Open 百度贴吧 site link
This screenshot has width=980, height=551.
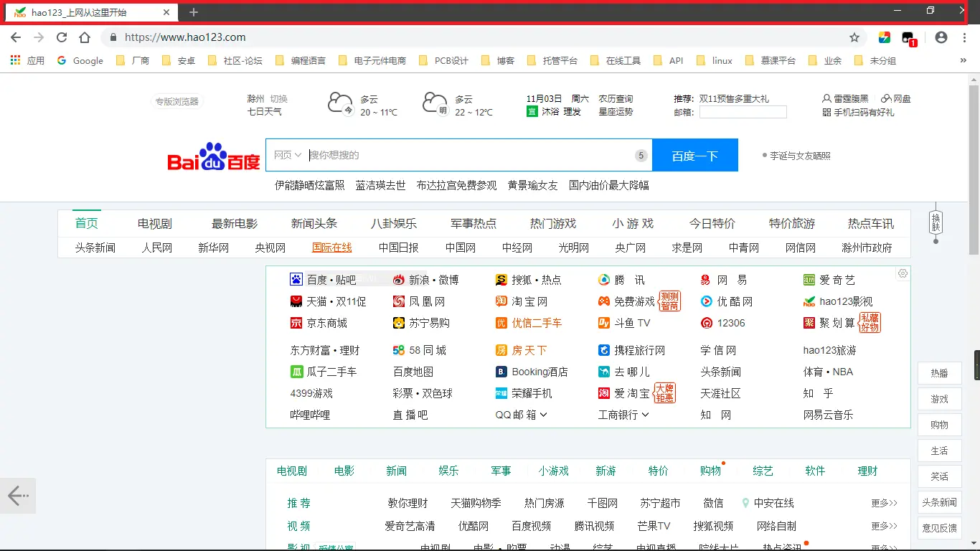tap(323, 280)
